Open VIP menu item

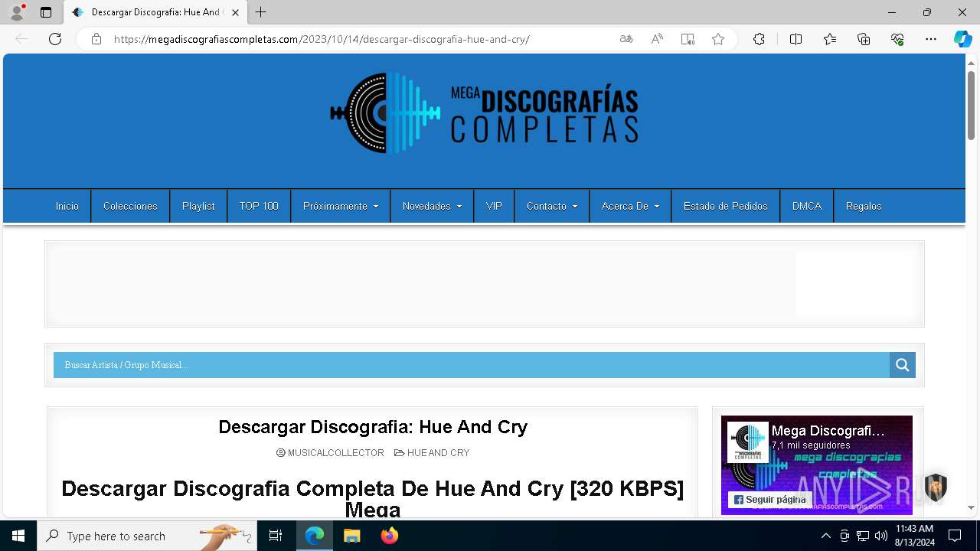pos(494,206)
